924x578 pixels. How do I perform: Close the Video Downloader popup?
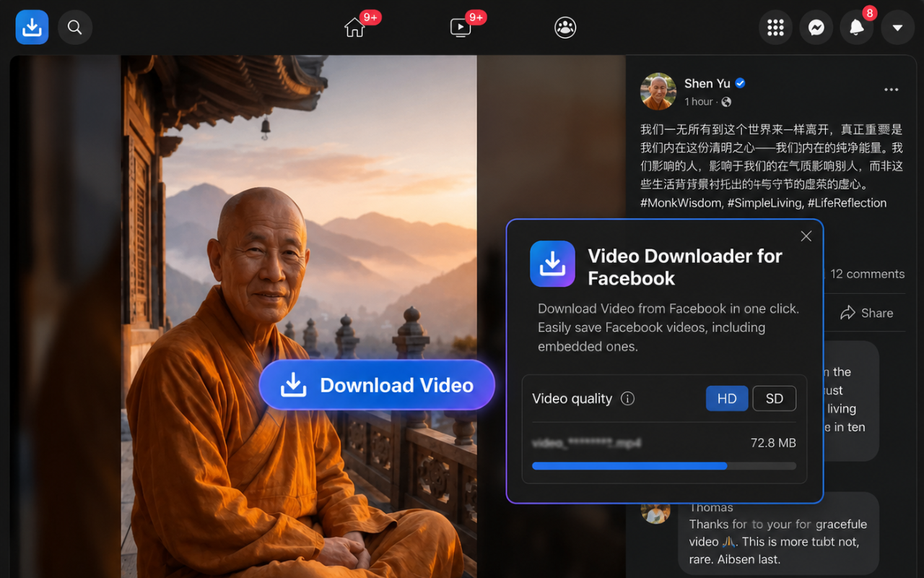pos(806,236)
